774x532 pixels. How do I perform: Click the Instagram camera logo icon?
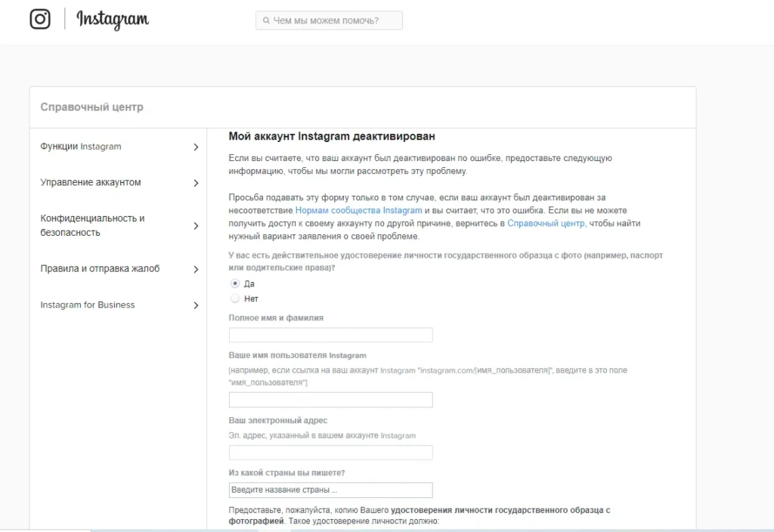tap(40, 19)
